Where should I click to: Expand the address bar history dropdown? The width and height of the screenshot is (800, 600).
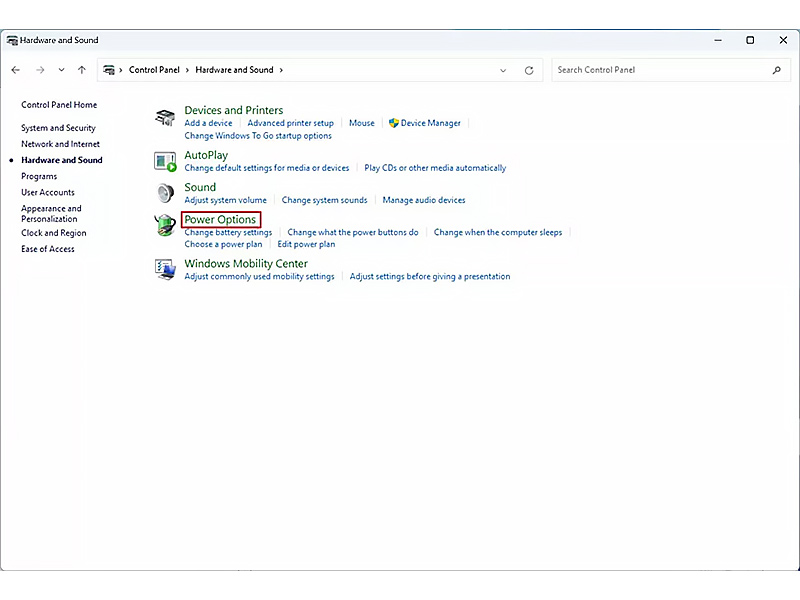tap(503, 70)
